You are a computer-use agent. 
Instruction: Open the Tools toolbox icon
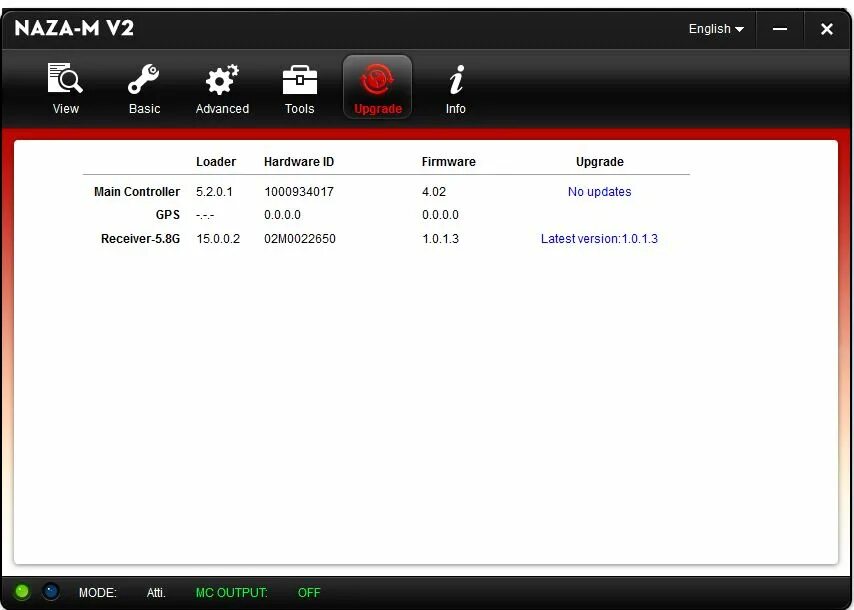(300, 80)
